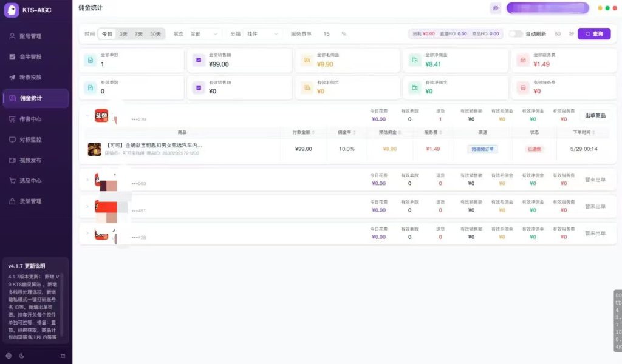Toggle the 自动刷新 auto-refresh switch

(x=515, y=33)
